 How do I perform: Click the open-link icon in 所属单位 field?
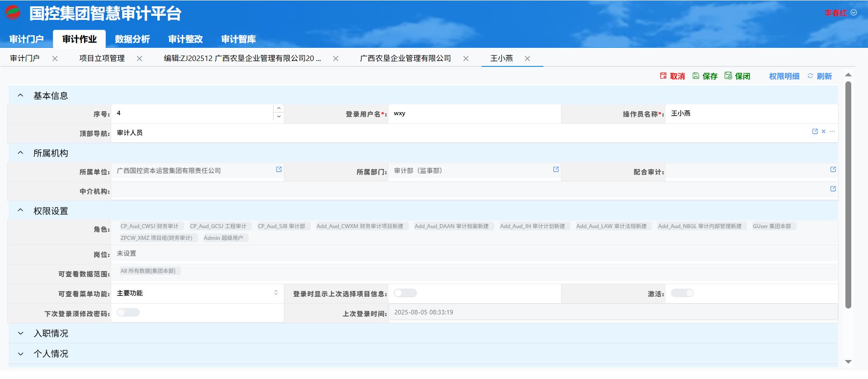click(x=279, y=169)
